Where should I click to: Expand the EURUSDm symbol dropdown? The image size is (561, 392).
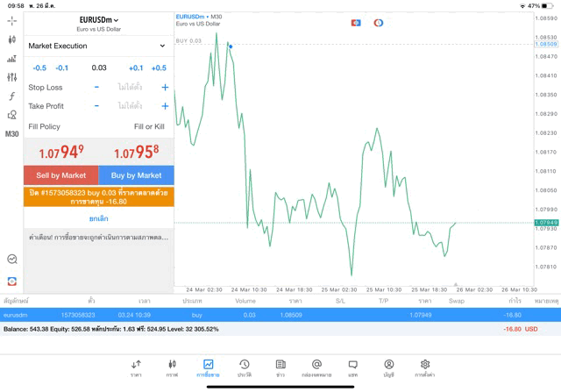pyautogui.click(x=99, y=20)
